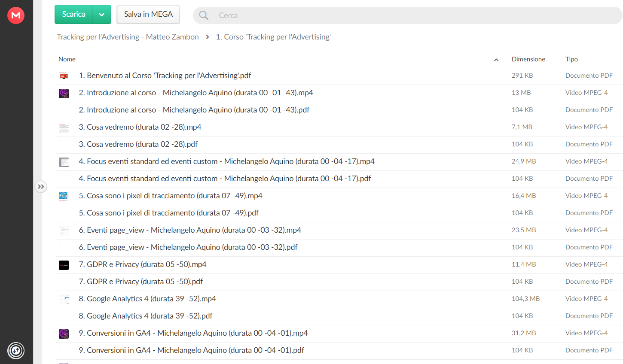Screen dimensions: 623x364
Task: Sort the list by the Nome column
Action: coord(67,59)
